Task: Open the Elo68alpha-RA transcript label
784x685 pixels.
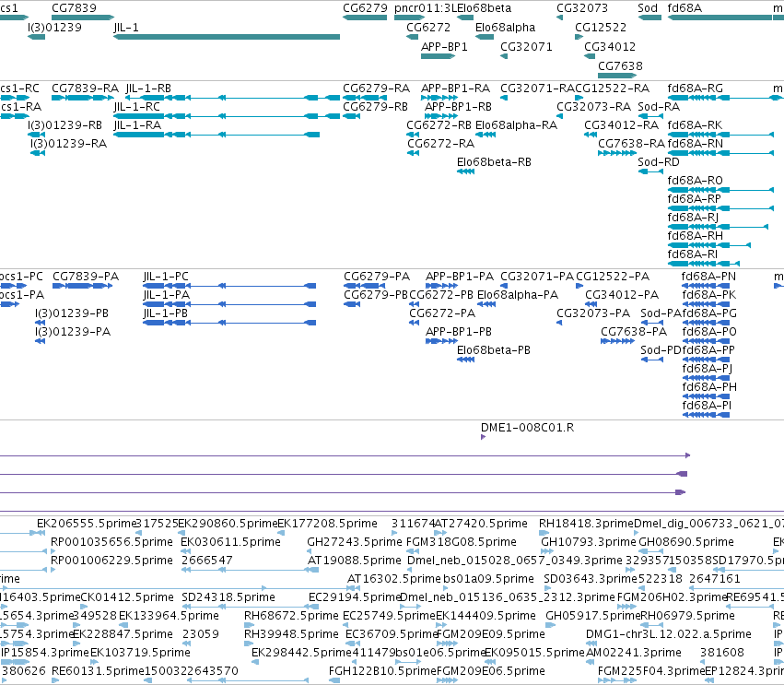Action: click(x=516, y=125)
